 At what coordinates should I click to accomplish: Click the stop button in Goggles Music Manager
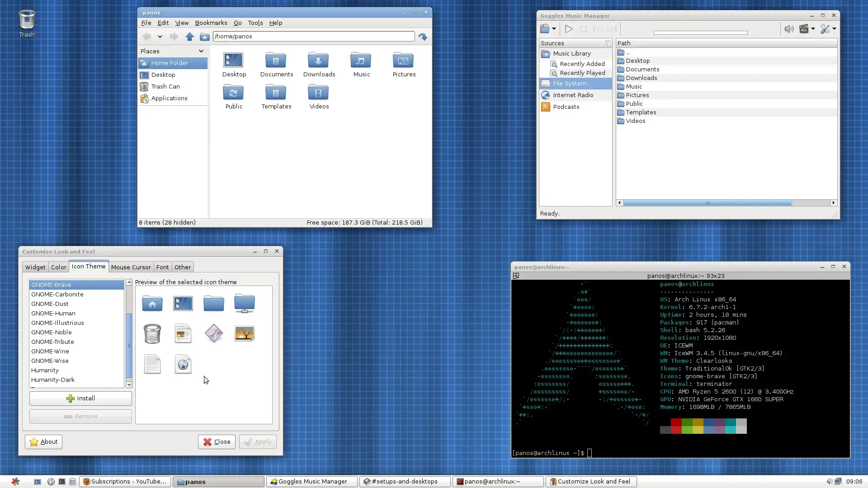583,29
